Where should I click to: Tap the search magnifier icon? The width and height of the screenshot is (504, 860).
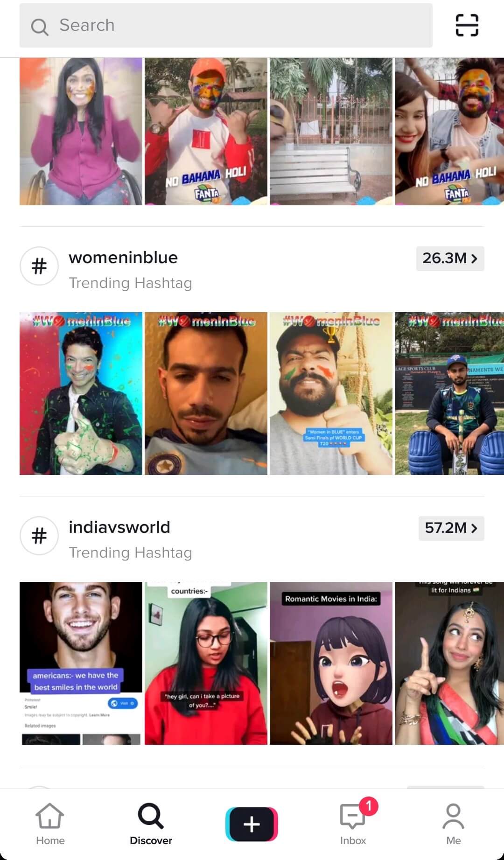40,27
